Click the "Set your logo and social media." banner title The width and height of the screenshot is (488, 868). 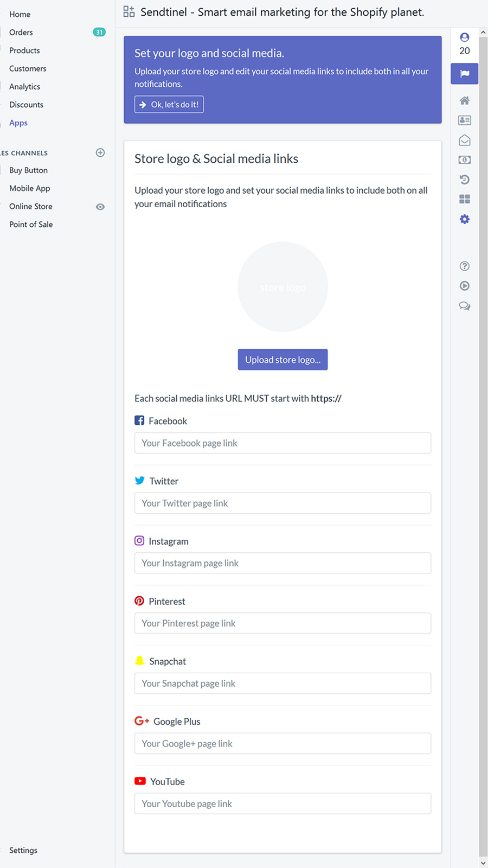pos(209,53)
